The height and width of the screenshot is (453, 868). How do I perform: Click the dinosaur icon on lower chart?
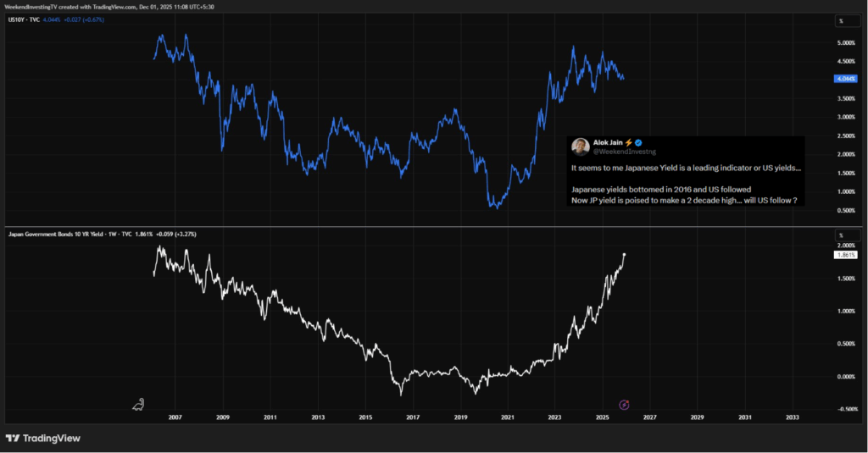click(138, 404)
